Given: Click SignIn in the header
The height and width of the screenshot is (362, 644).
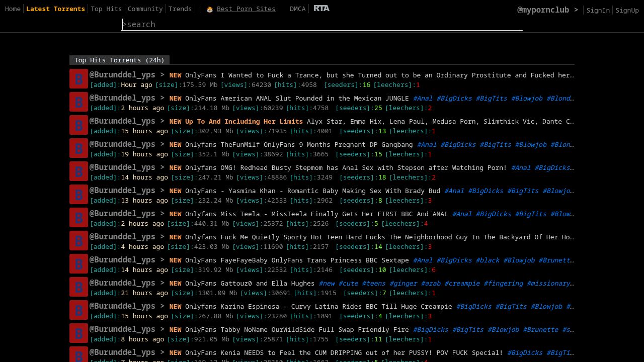Looking at the screenshot, I should [598, 10].
